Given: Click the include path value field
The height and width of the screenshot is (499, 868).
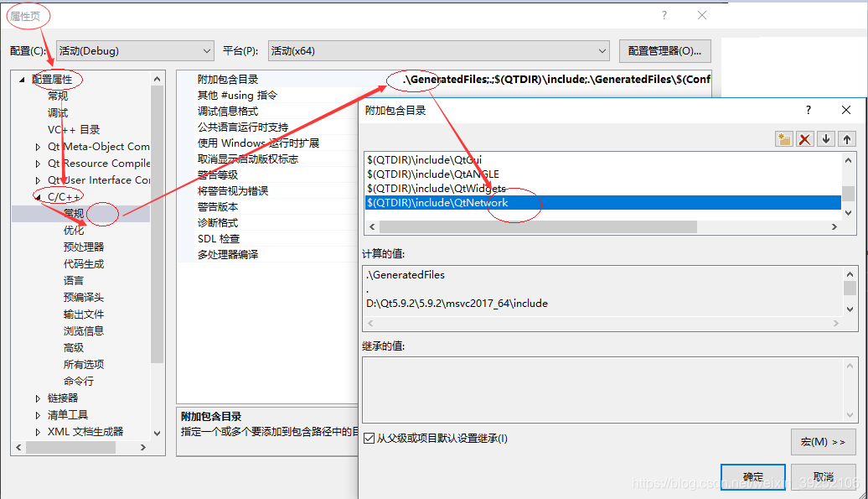Looking at the screenshot, I should [x=555, y=79].
